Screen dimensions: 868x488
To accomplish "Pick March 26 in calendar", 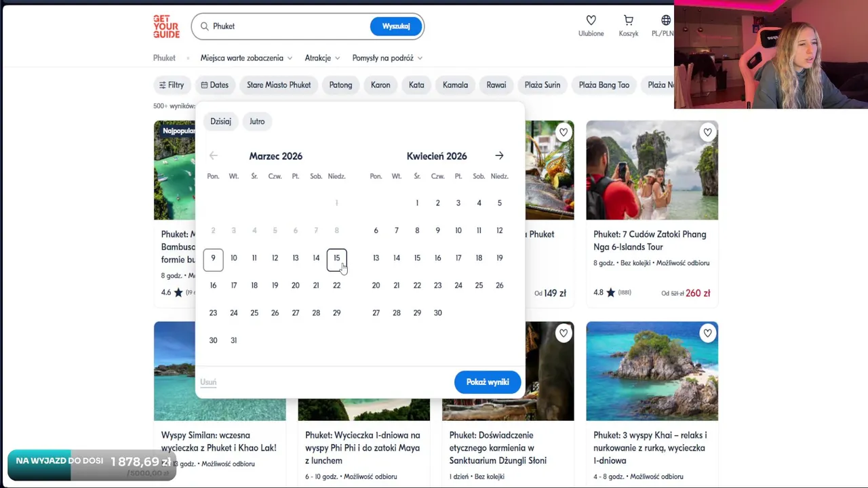I will (x=275, y=313).
